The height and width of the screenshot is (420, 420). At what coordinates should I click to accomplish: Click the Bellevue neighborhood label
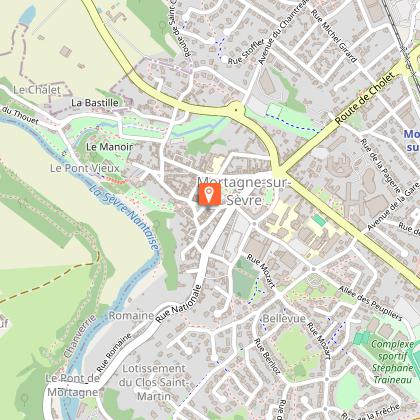click(x=284, y=318)
